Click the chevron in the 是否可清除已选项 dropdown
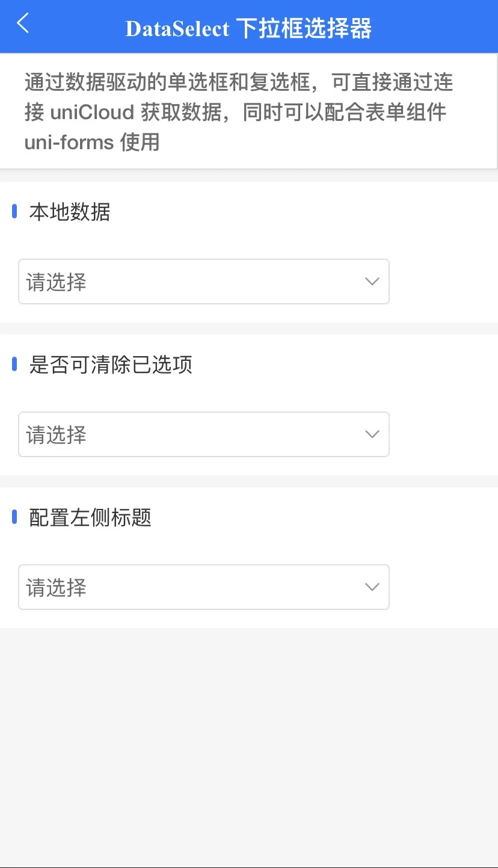Screen dimensions: 498x868 [x=372, y=434]
